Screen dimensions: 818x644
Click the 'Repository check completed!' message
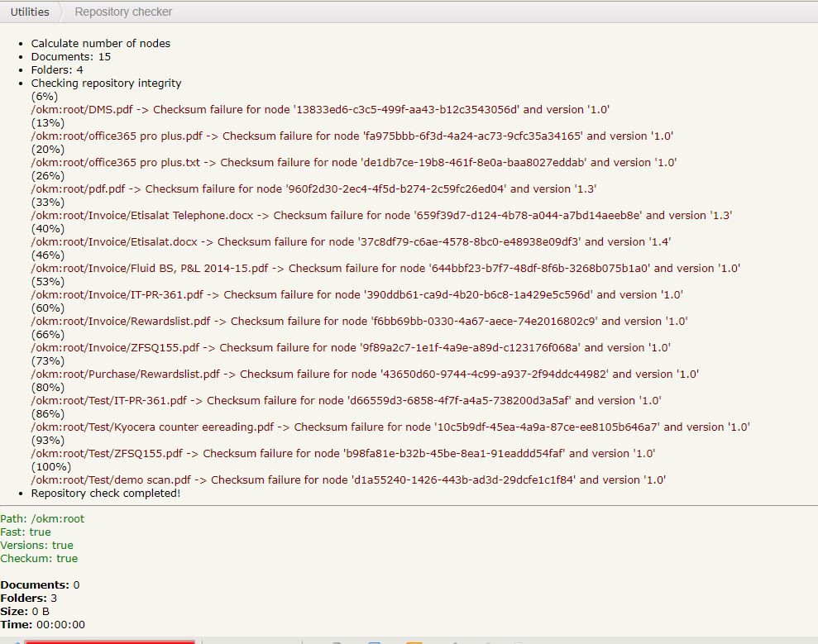[x=105, y=493]
